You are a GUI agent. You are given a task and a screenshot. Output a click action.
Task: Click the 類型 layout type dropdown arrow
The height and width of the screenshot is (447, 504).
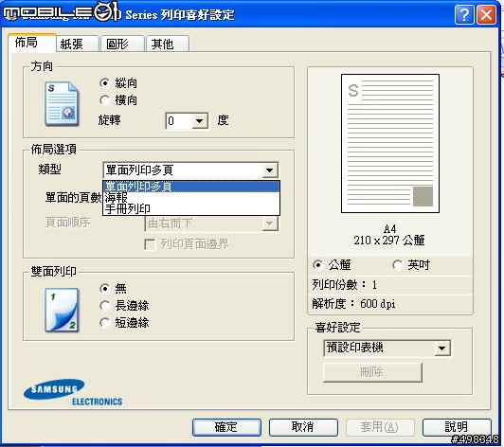pos(270,170)
